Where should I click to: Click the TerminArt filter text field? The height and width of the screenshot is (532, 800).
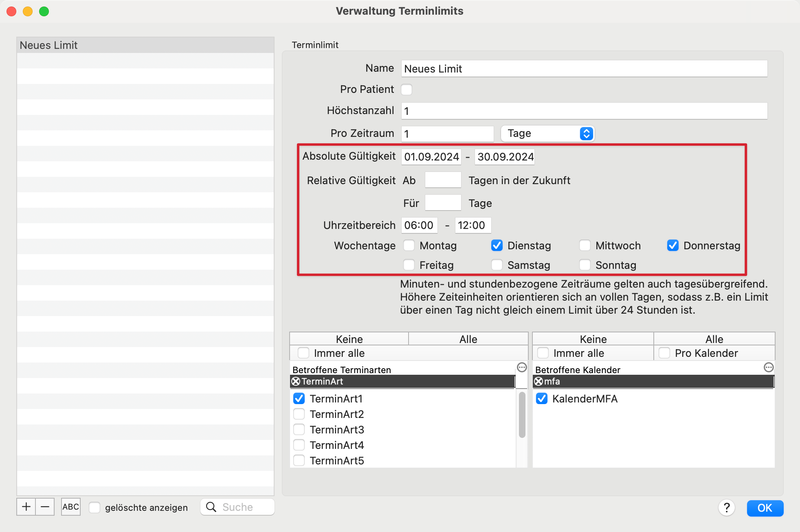[x=402, y=381]
